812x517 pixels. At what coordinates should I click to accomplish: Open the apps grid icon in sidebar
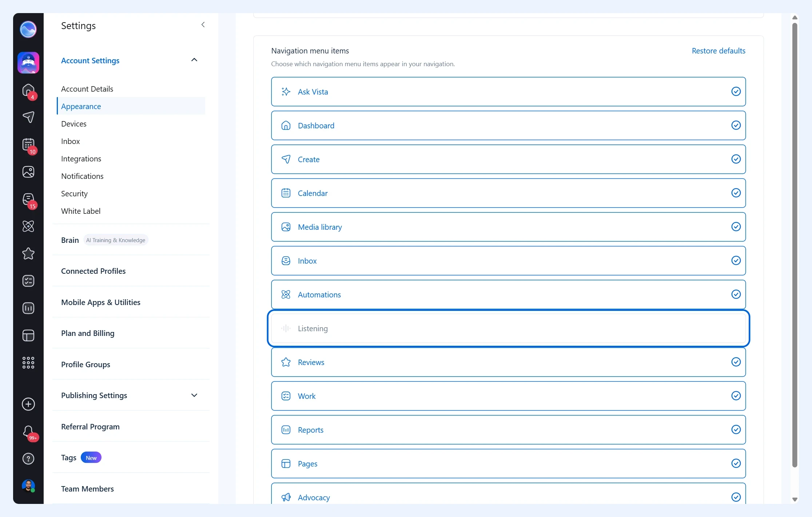pyautogui.click(x=28, y=362)
